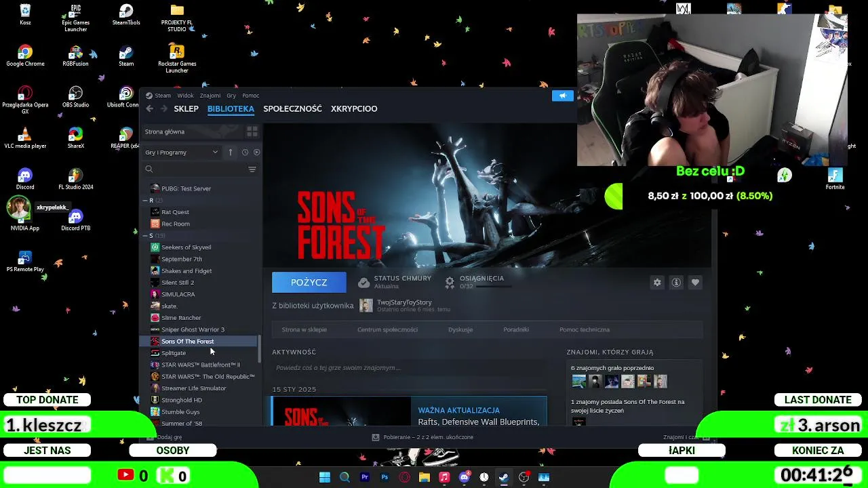Screen dimensions: 868x488
Task: Open the Sons Of The Forest update thumbnail
Action: coord(341,412)
